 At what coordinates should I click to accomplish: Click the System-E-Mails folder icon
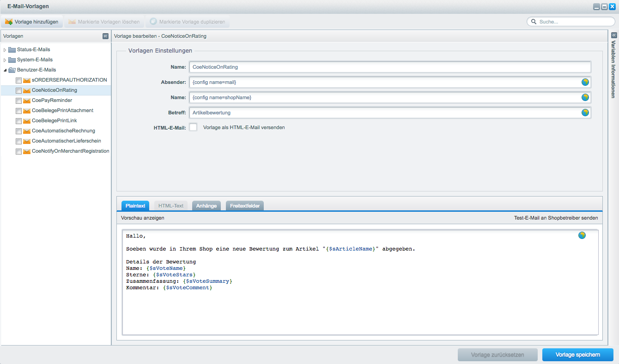click(12, 60)
